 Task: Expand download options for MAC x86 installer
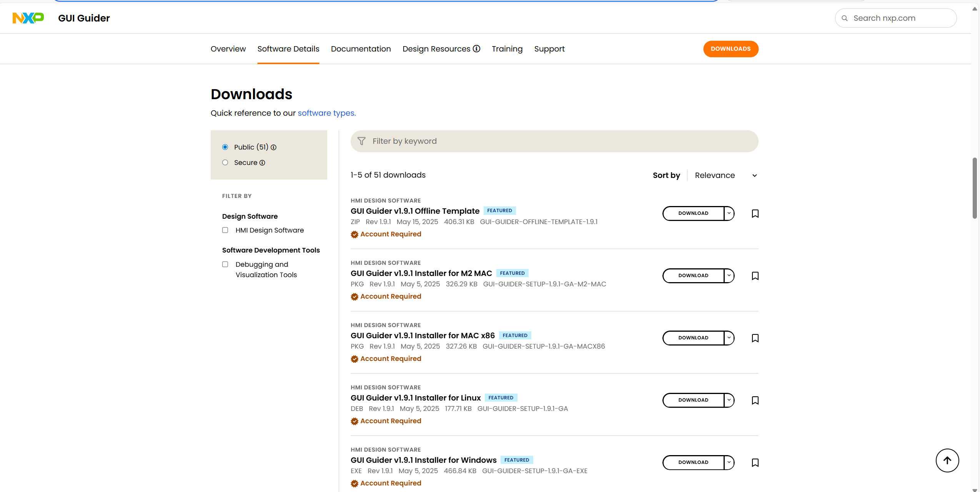729,338
